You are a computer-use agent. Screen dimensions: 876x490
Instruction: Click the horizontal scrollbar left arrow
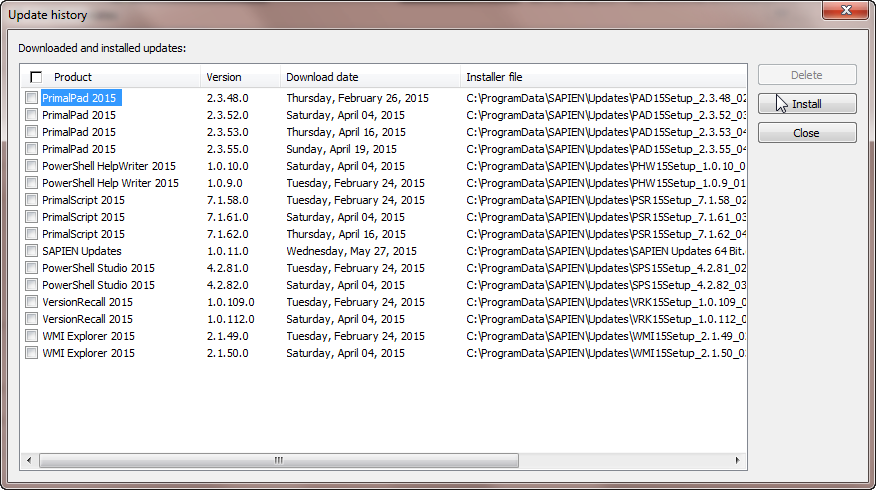[29, 460]
